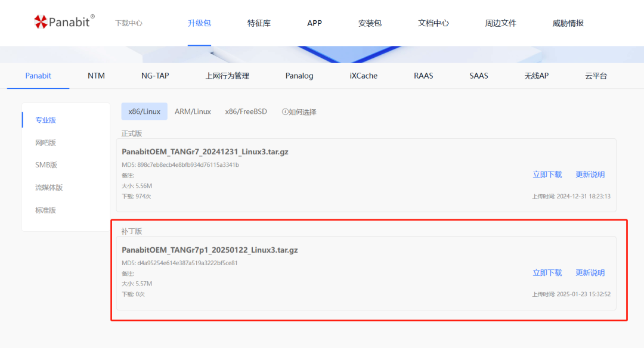Select the 升级包 navigation tab
Screen dimensions: 644x348
click(199, 23)
